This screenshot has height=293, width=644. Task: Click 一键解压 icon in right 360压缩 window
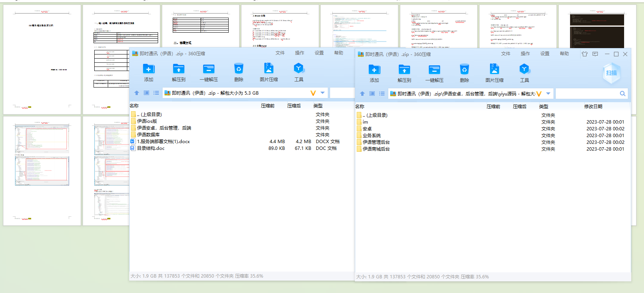pyautogui.click(x=434, y=69)
